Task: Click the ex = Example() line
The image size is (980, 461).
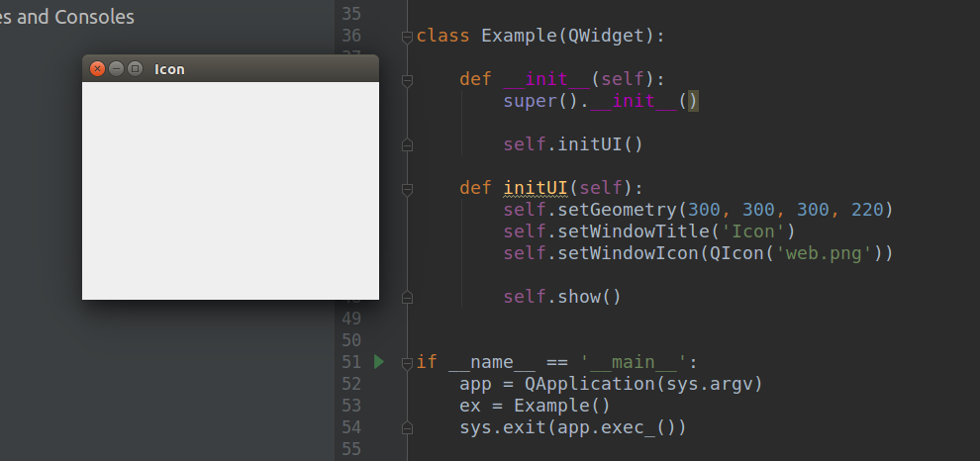Action: (x=535, y=406)
